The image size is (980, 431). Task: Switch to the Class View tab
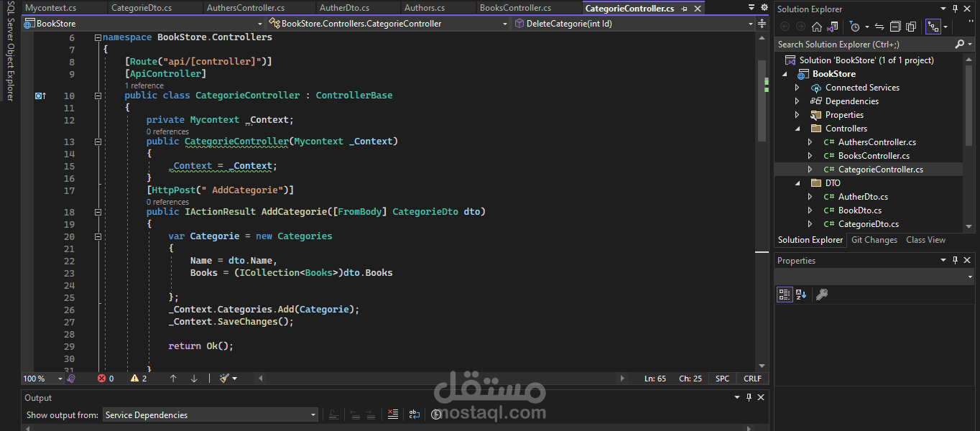coord(925,240)
